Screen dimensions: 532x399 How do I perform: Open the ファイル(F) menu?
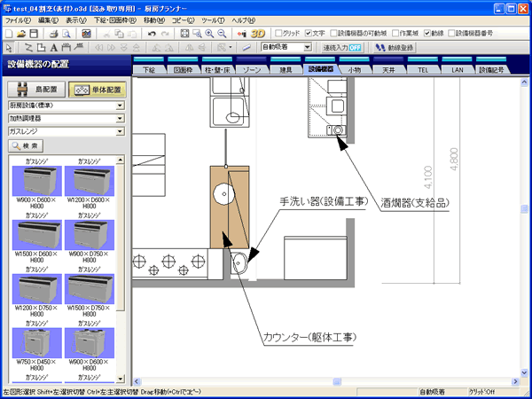[17, 20]
